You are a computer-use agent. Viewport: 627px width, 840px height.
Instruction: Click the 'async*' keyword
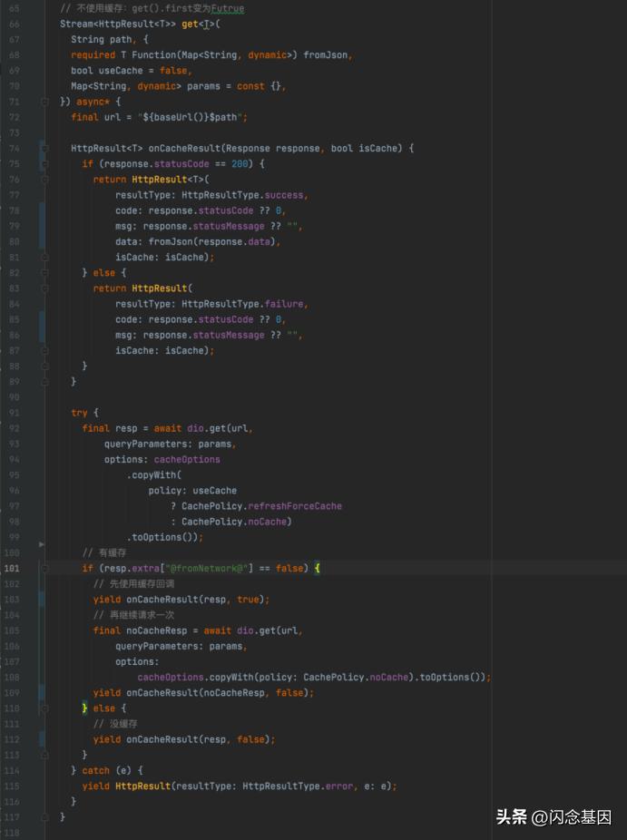coord(93,102)
